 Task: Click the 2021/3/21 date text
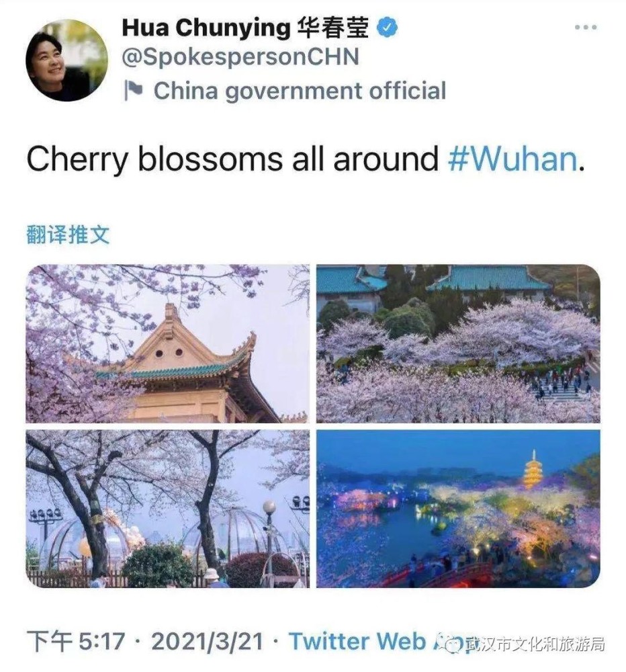[207, 642]
